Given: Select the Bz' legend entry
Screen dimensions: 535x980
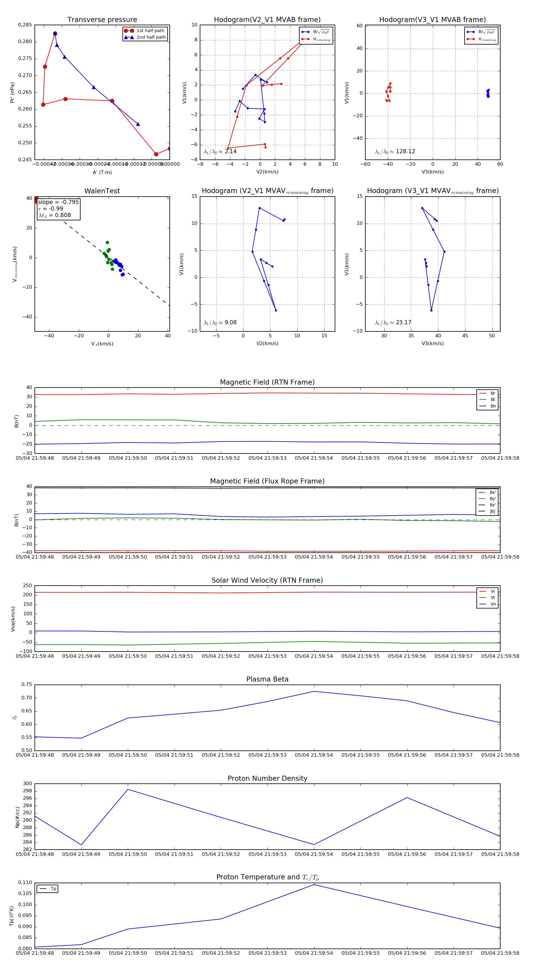Looking at the screenshot, I should click(487, 505).
